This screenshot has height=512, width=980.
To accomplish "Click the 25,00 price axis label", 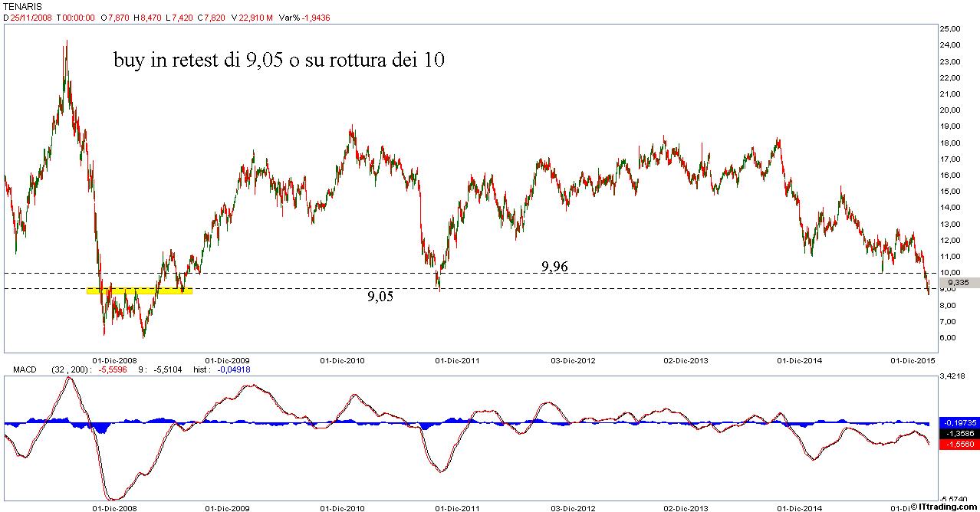I will pos(950,28).
